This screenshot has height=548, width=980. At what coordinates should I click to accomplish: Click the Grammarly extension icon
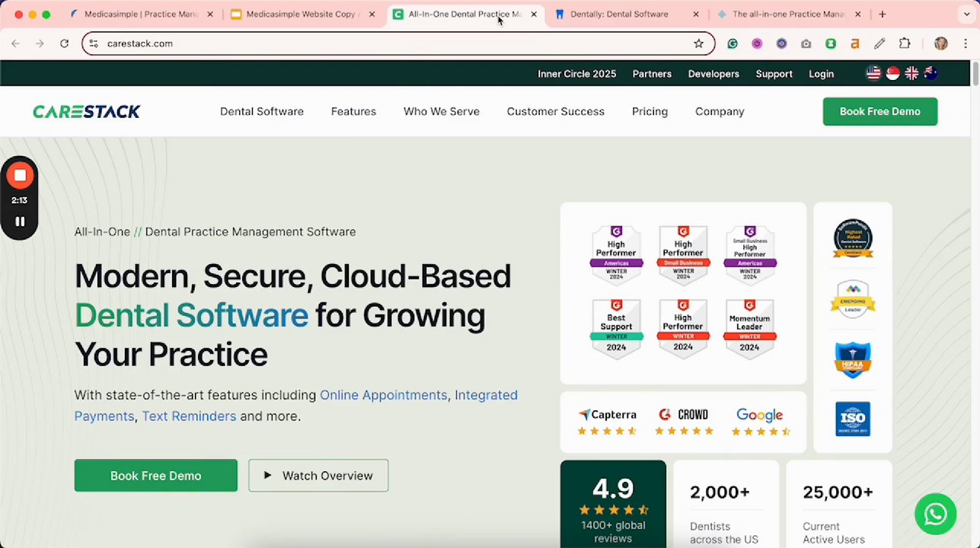coord(733,43)
